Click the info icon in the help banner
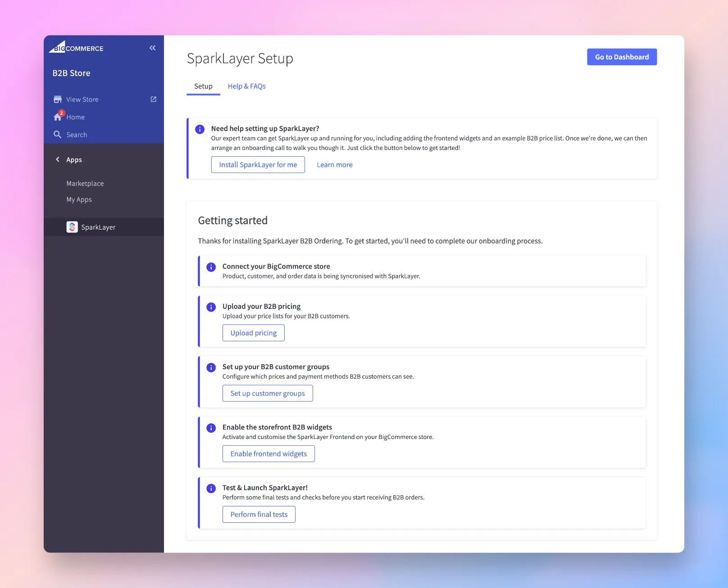The height and width of the screenshot is (588, 728). (x=200, y=129)
